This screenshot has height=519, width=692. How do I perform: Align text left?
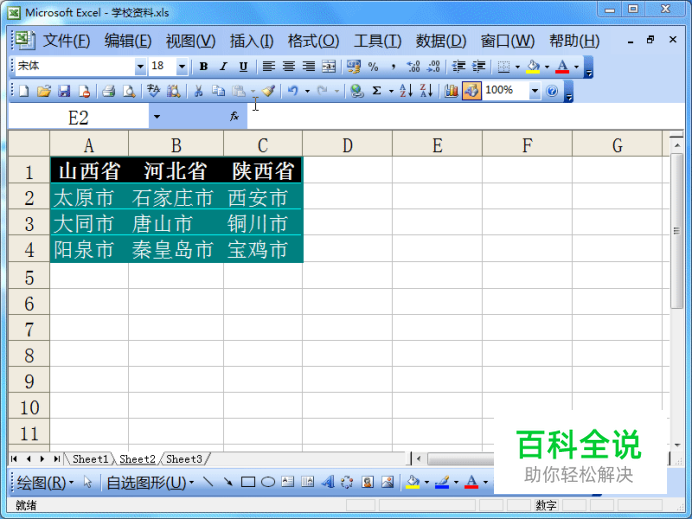[268, 67]
